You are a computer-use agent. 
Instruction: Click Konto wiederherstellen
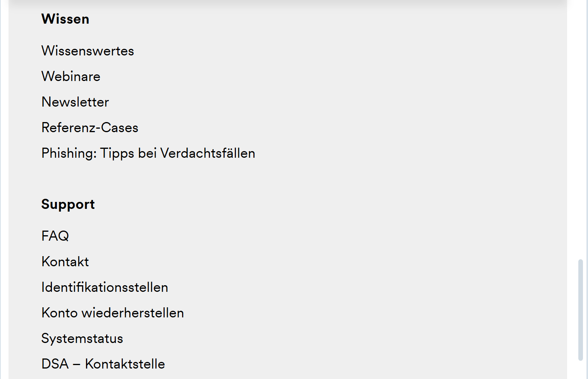(112, 313)
